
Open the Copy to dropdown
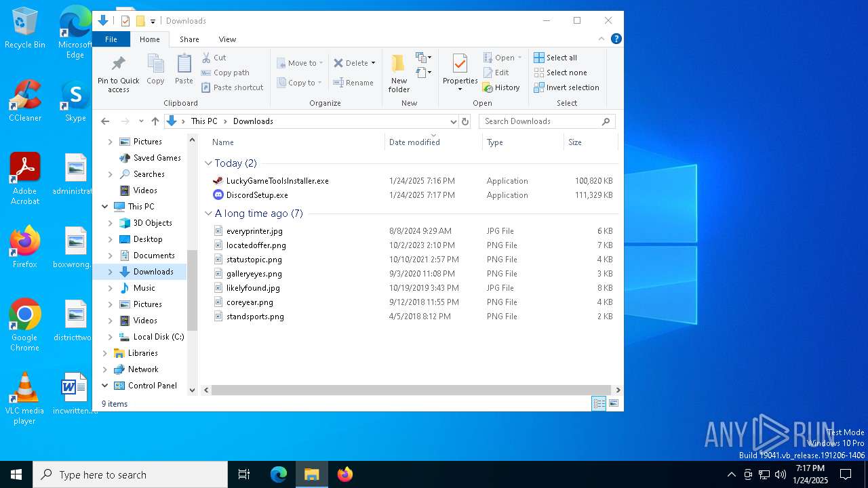300,83
